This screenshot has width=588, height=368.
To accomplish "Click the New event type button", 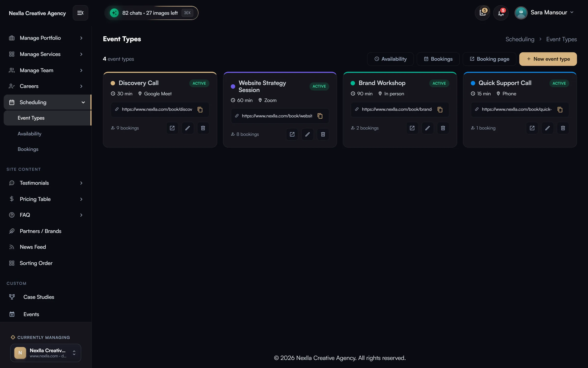I will [x=548, y=59].
